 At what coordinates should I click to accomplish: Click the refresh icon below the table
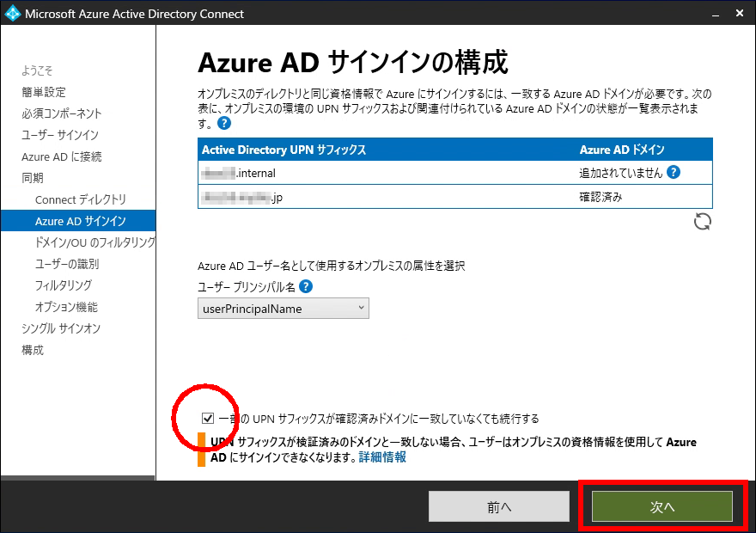(703, 222)
